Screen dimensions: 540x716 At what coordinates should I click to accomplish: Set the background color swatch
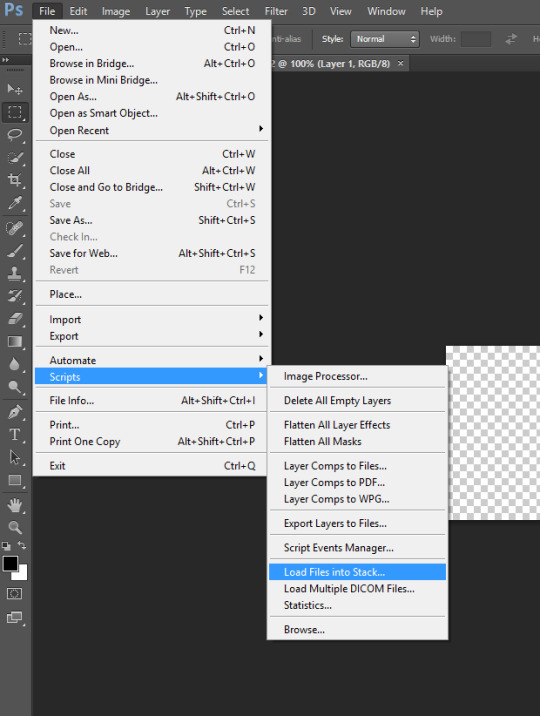(23, 574)
